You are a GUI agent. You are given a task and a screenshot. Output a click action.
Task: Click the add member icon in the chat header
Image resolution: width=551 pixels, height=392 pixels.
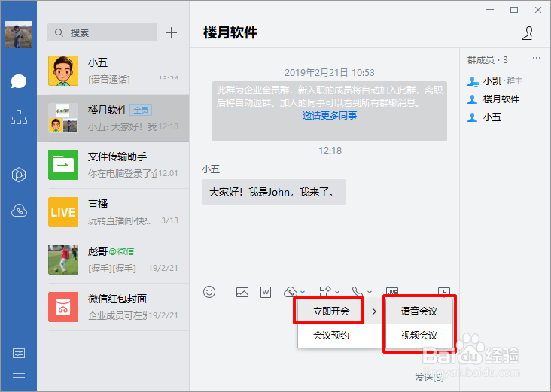(x=529, y=33)
